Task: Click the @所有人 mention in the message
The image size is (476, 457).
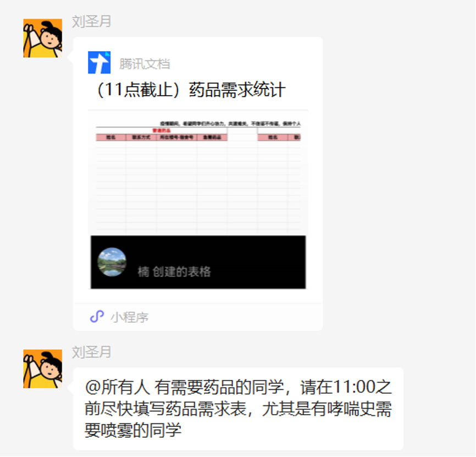Action: click(x=118, y=387)
